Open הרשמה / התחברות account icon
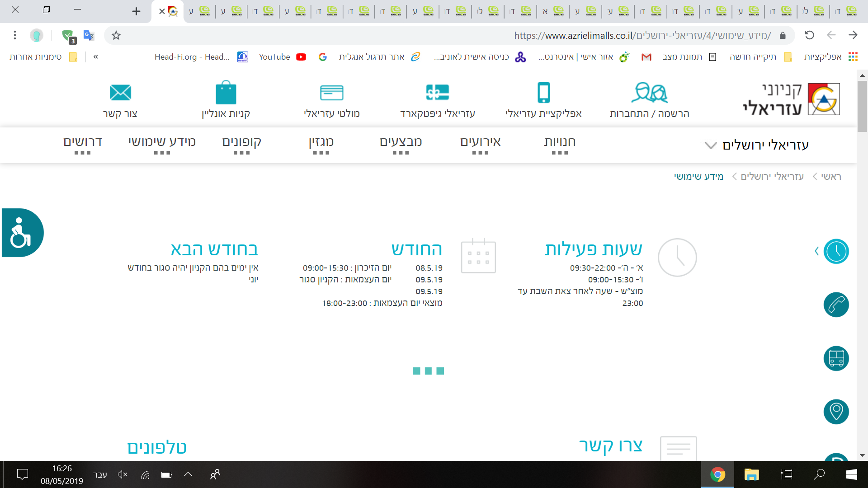Viewport: 868px width, 488px height. pyautogui.click(x=649, y=93)
